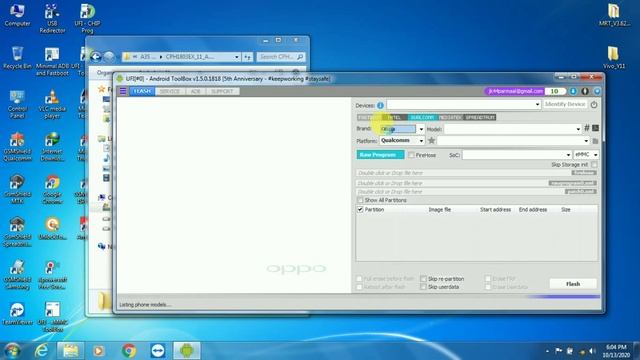Open Control Panel desktop icon
Viewport: 640px width, 360px height.
pyautogui.click(x=17, y=105)
